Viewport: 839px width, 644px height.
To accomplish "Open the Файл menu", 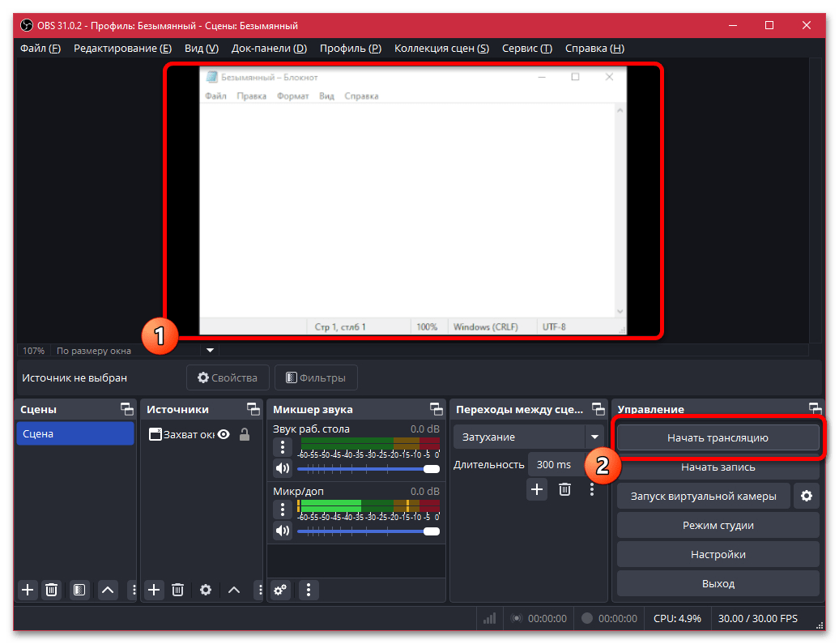I will coord(40,48).
